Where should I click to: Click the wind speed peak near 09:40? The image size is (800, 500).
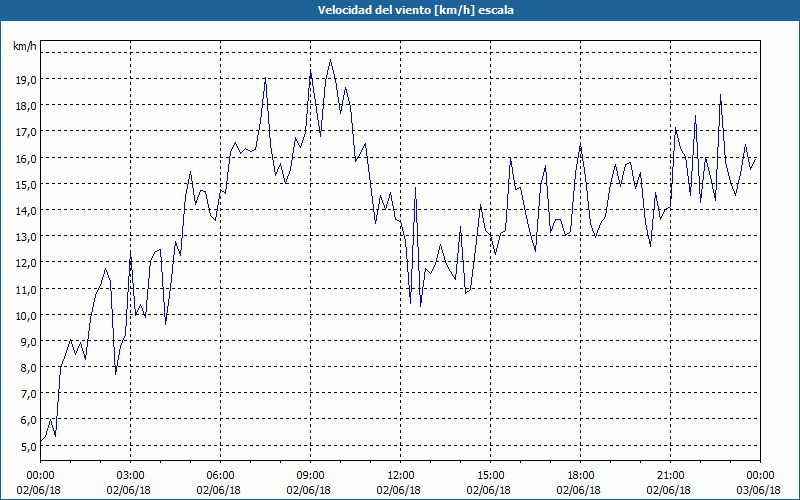(331, 60)
